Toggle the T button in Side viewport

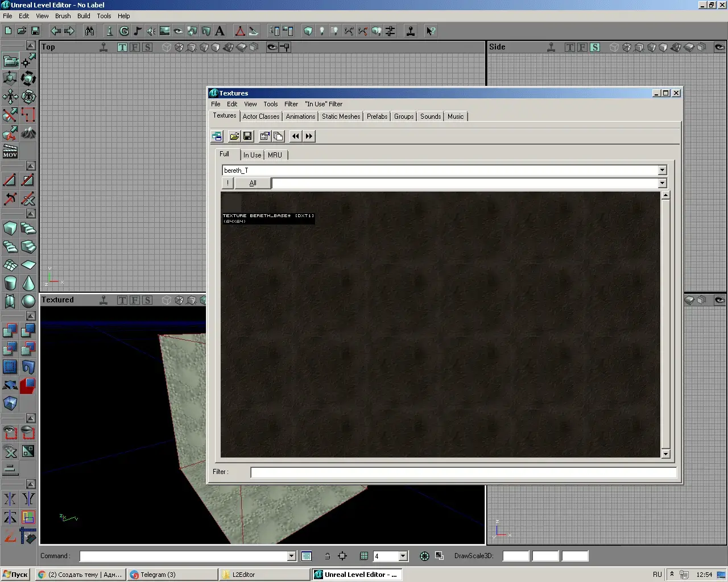570,47
